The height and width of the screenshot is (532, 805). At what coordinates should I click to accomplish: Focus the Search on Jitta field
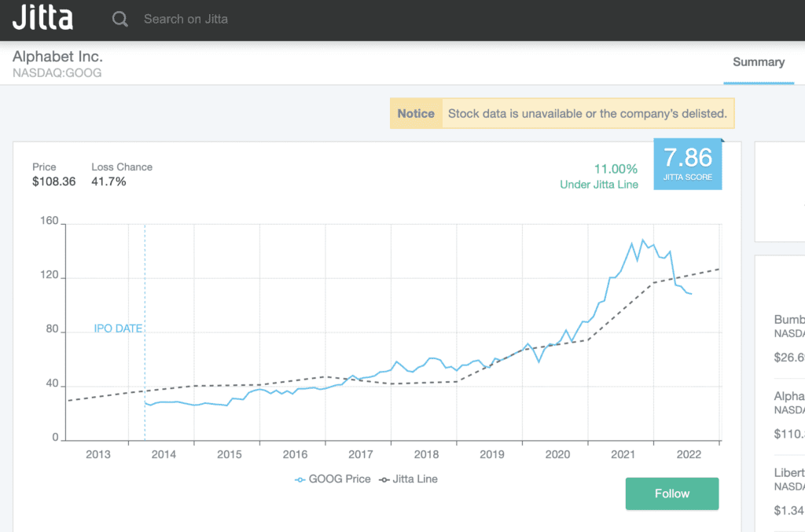pos(186,19)
